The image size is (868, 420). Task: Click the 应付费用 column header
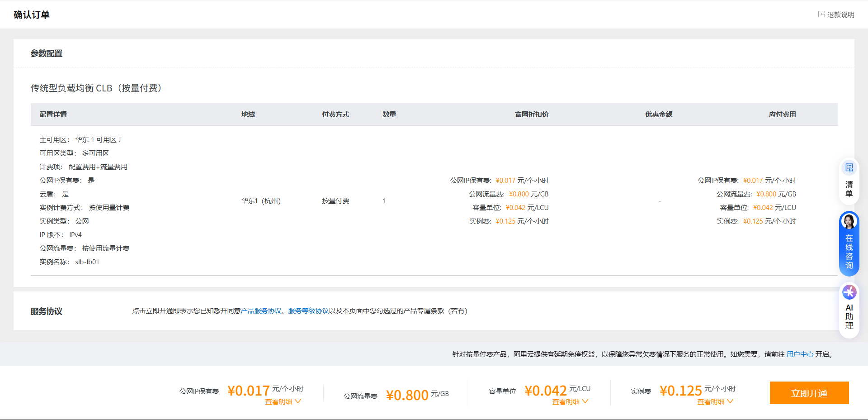point(783,115)
